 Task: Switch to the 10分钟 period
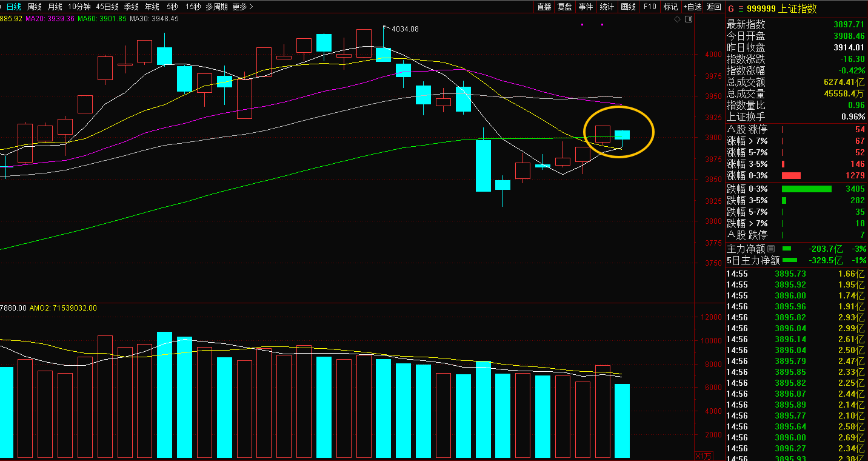point(79,7)
